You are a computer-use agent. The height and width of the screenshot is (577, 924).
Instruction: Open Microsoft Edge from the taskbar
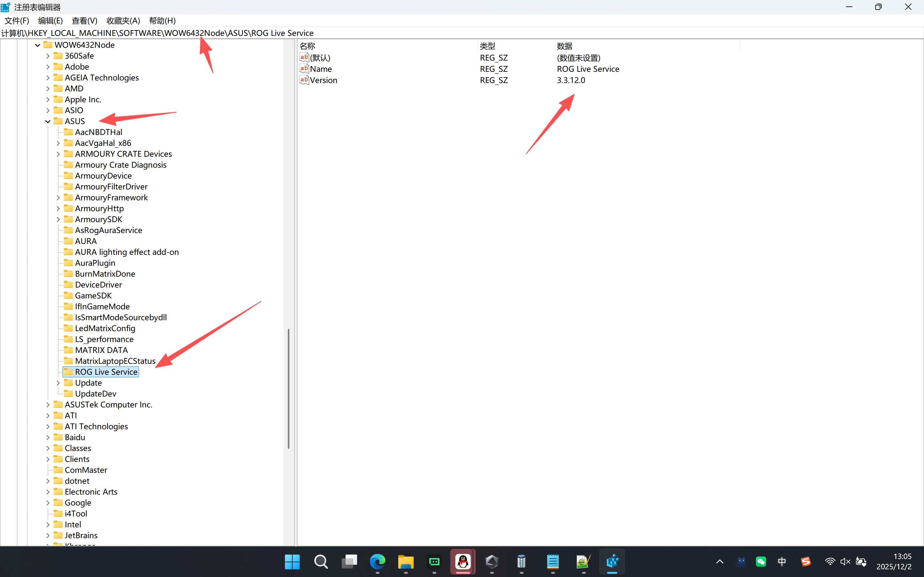[x=377, y=561]
